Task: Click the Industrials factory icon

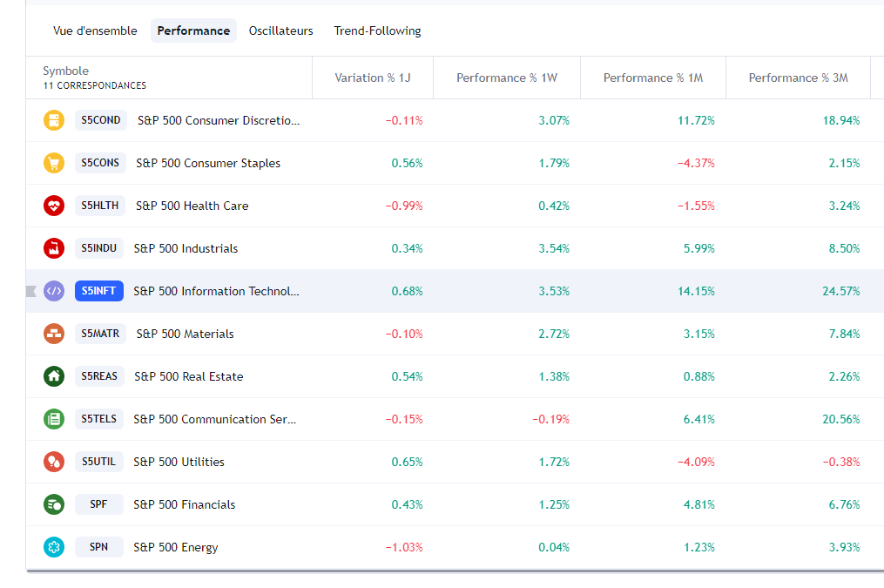Action: (x=54, y=248)
